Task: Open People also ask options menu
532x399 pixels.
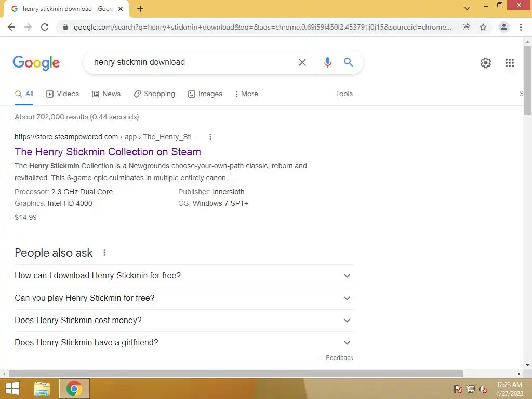Action: click(104, 253)
